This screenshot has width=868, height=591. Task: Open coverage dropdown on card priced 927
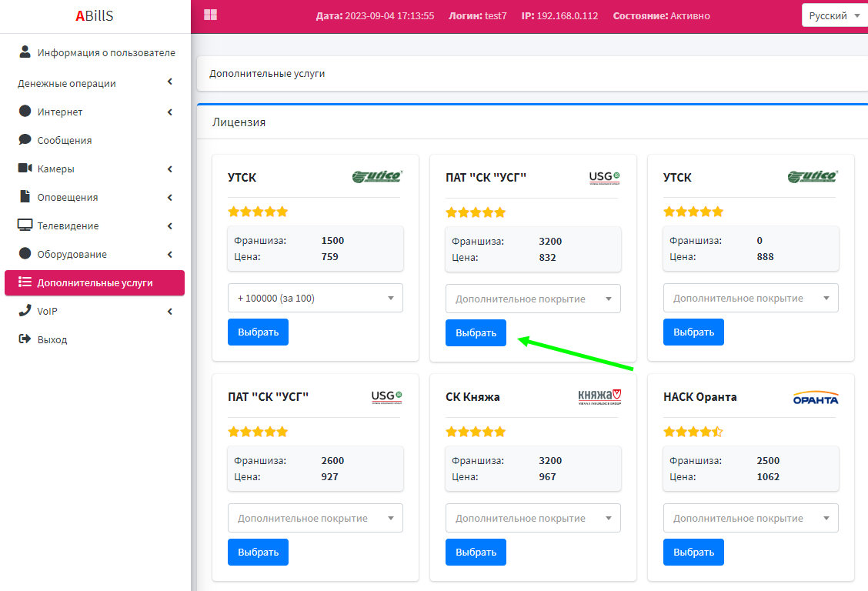(315, 518)
